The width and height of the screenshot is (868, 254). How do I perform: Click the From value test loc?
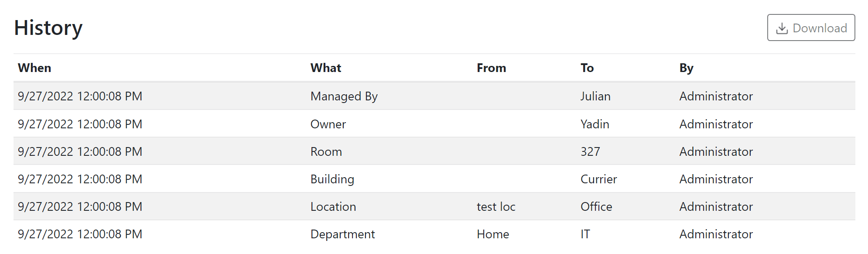click(496, 206)
